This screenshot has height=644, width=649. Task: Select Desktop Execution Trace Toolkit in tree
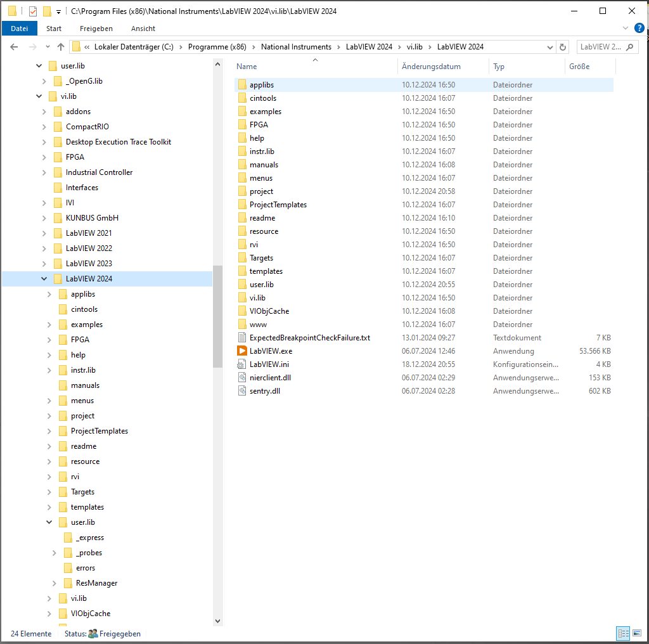(119, 142)
